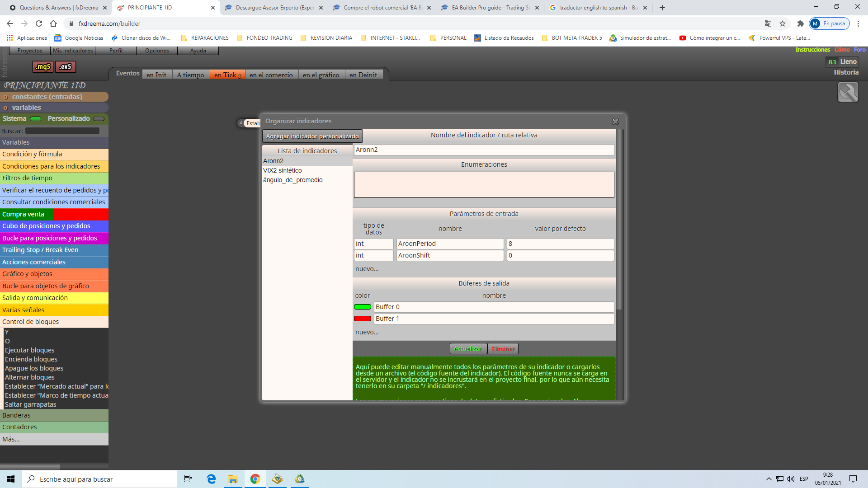Open Proyectos menu
This screenshot has height=488, width=868.
[x=30, y=51]
